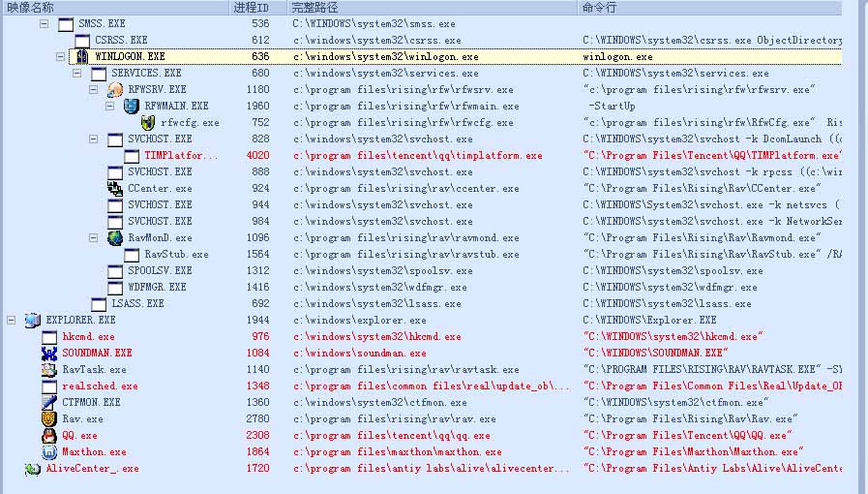Click command line "winlogon.exe"
The width and height of the screenshot is (868, 494).
pos(617,56)
